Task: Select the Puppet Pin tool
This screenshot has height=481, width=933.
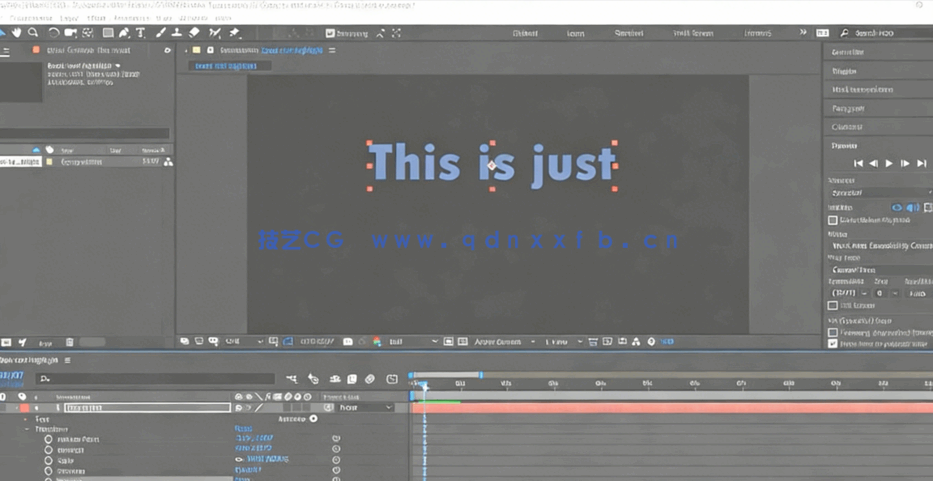Action: [234, 33]
